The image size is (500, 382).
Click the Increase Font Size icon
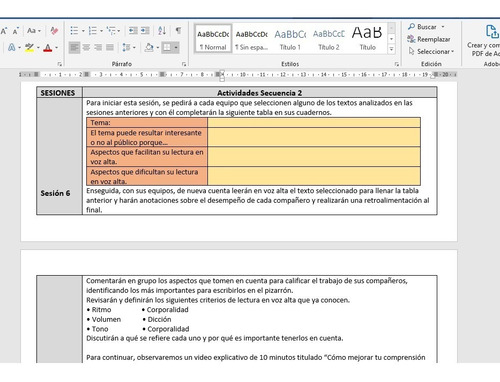pos(4,31)
